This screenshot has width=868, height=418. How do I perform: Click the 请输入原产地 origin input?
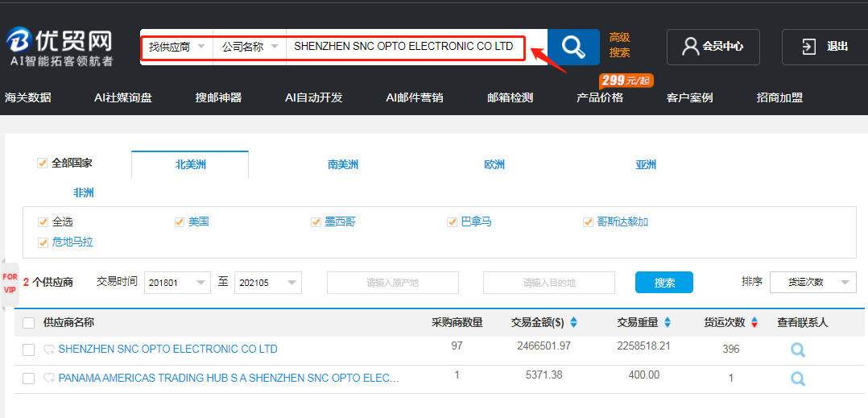(x=392, y=283)
